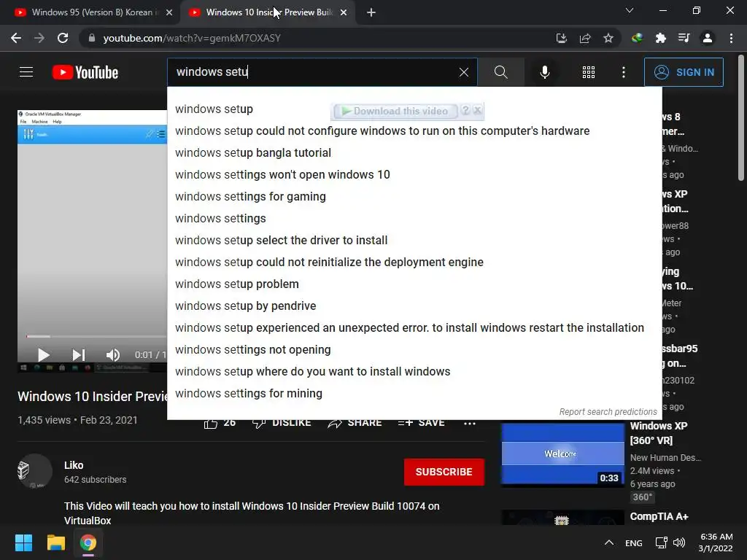Open a new browser tab
Viewport: 747px width, 560px height.
[371, 12]
